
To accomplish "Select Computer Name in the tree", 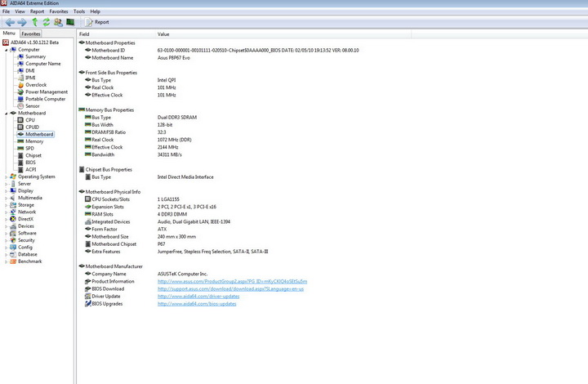I will click(x=42, y=64).
